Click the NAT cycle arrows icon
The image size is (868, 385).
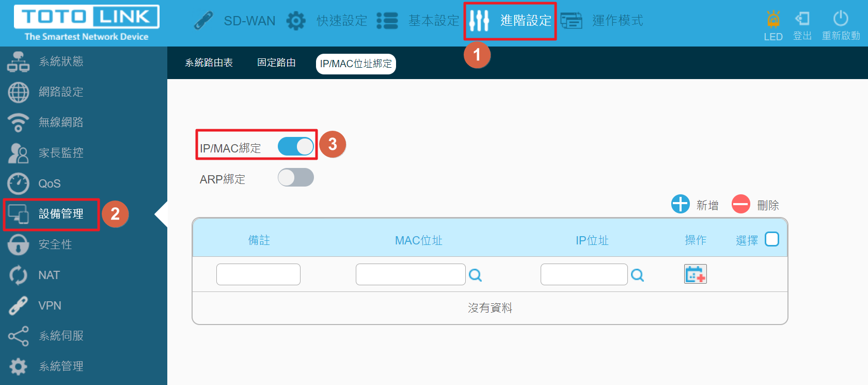tap(18, 275)
